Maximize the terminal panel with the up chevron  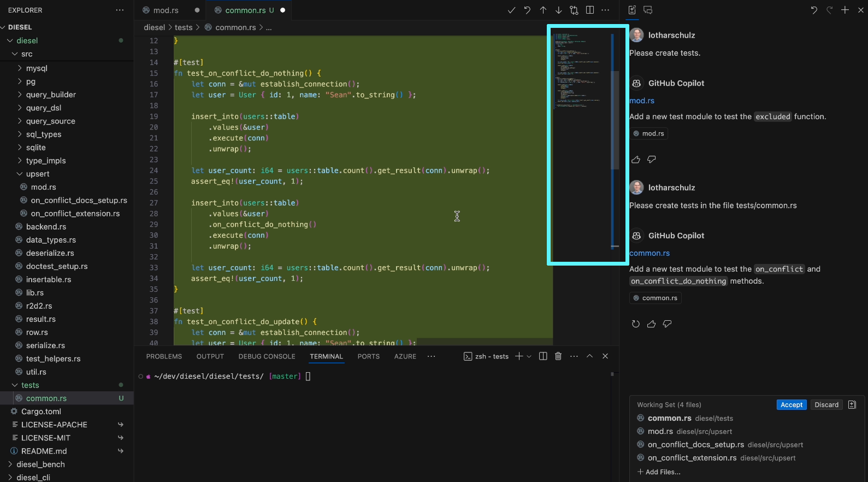589,356
